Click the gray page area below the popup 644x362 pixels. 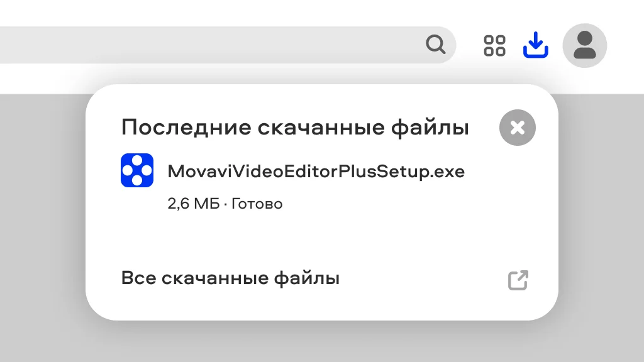point(322,343)
